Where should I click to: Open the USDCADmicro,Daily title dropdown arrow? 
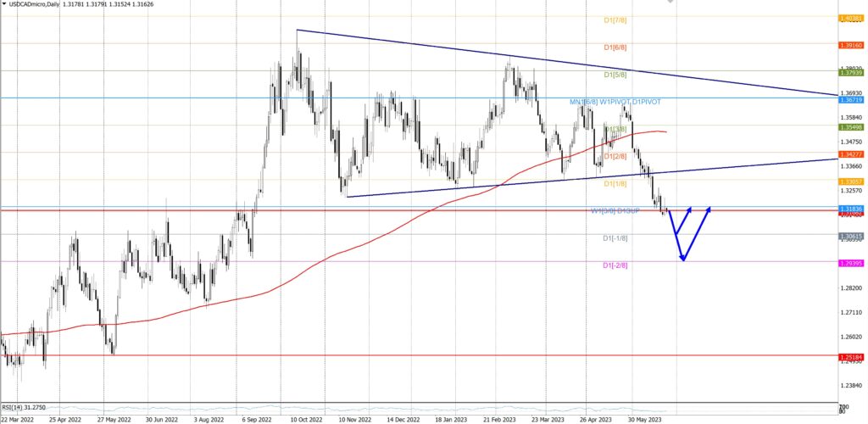[5, 5]
